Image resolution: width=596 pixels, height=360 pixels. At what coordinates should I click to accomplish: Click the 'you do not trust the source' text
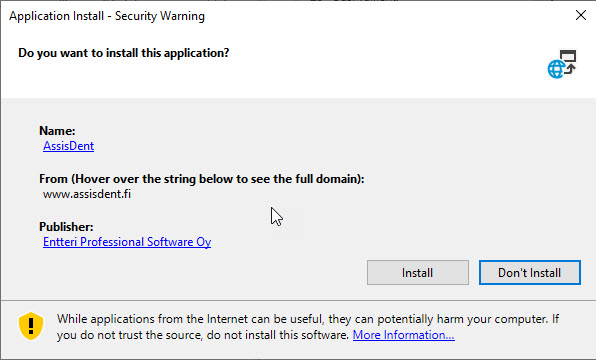click(x=203, y=335)
